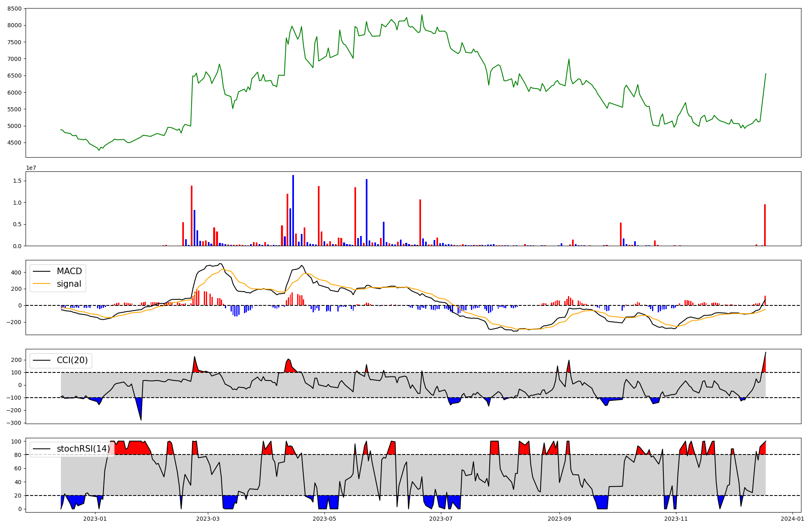This screenshot has height=528, width=812.
Task: Click the black MACD legend line sample
Action: tap(41, 271)
